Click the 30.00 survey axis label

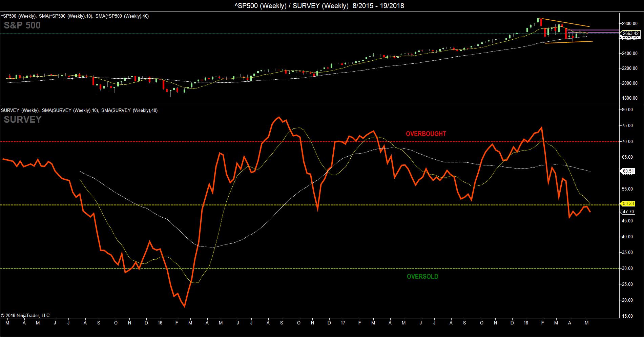pyautogui.click(x=628, y=269)
